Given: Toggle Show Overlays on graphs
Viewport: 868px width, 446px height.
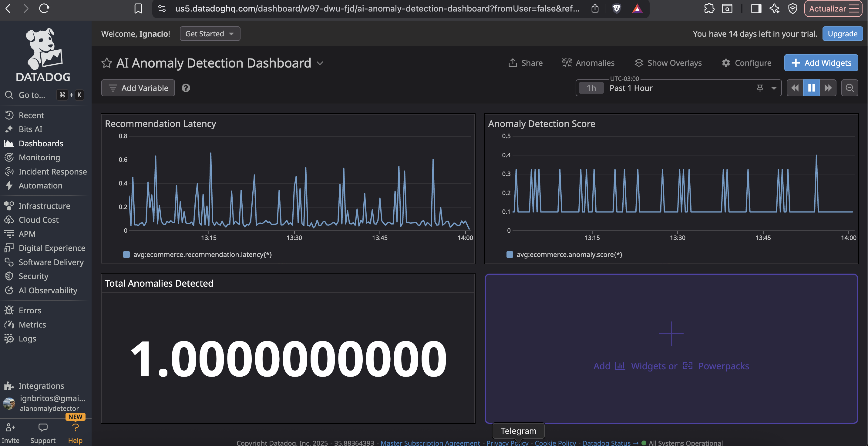Looking at the screenshot, I should pyautogui.click(x=668, y=63).
